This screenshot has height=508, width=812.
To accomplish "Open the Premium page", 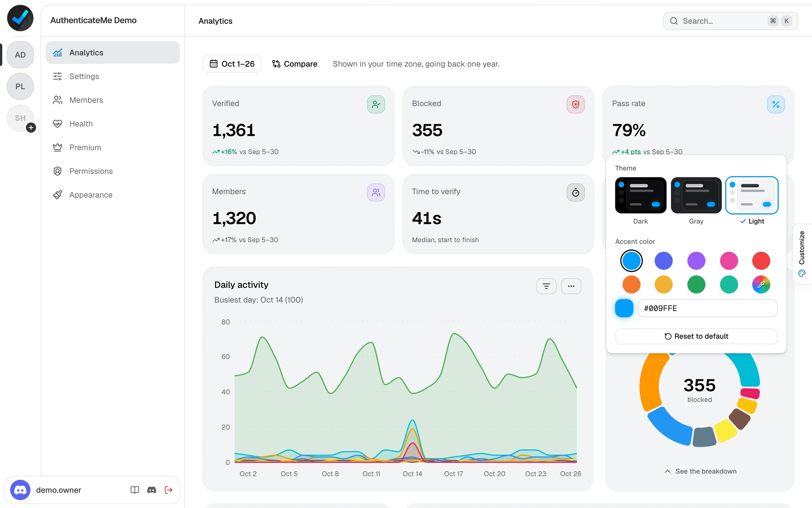I will click(x=113, y=147).
